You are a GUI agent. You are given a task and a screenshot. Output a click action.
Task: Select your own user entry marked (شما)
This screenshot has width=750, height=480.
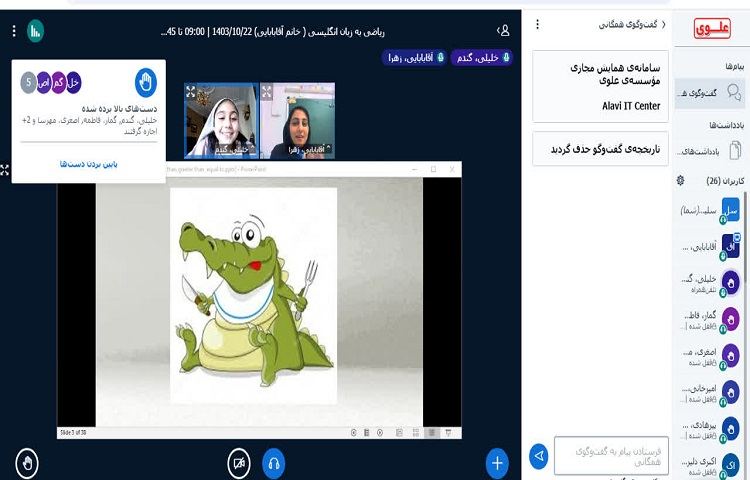coord(710,210)
